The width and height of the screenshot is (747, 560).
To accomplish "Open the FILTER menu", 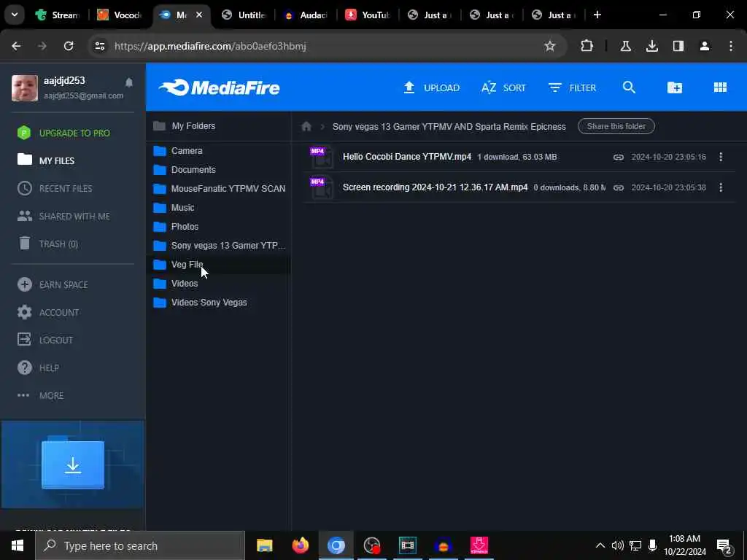I will point(572,87).
